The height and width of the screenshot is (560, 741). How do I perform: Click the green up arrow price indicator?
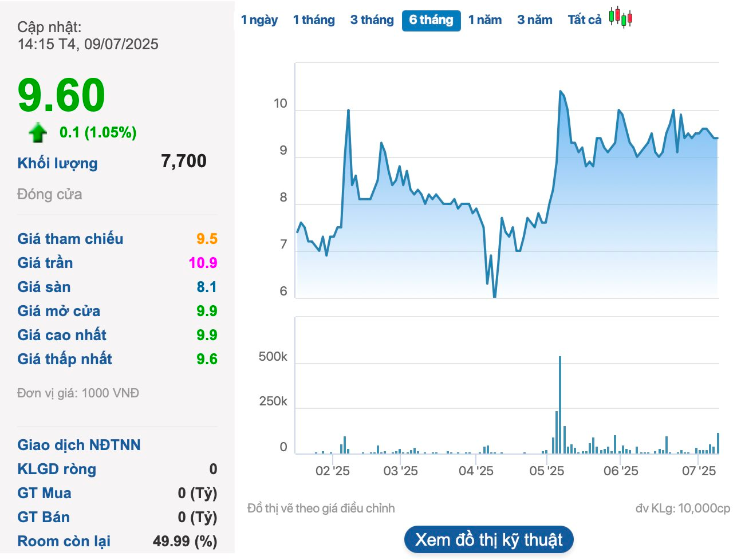coord(38,132)
